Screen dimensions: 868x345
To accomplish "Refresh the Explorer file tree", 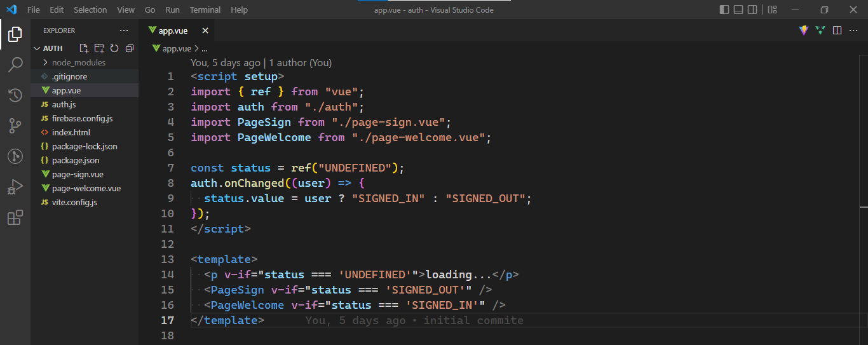I will (114, 48).
